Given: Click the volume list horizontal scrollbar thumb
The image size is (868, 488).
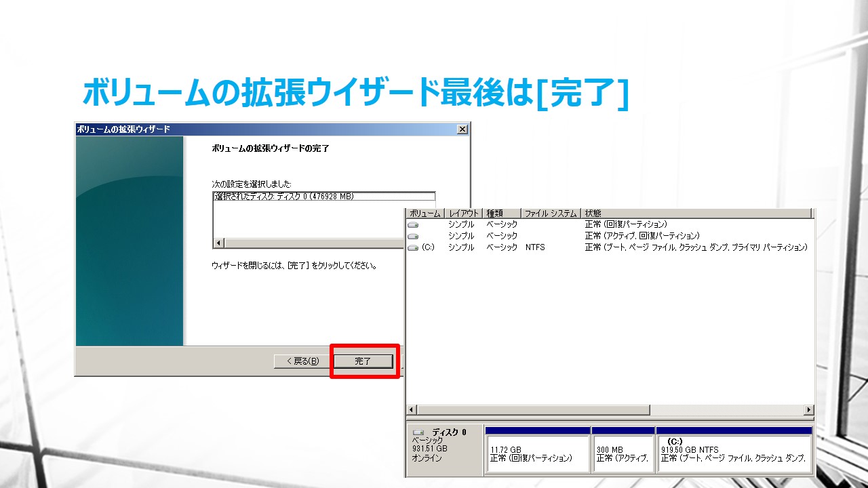Looking at the screenshot, I should pyautogui.click(x=533, y=410).
